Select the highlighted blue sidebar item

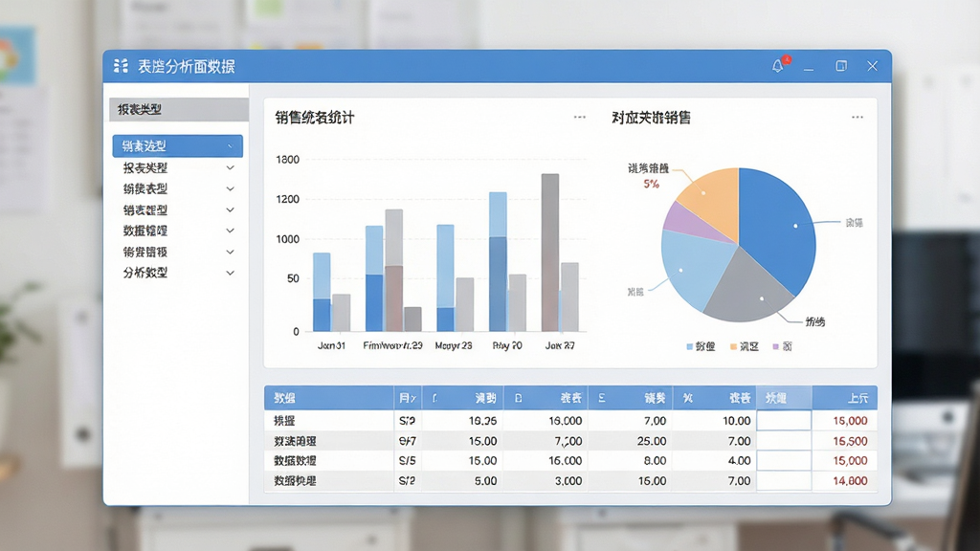(x=177, y=146)
